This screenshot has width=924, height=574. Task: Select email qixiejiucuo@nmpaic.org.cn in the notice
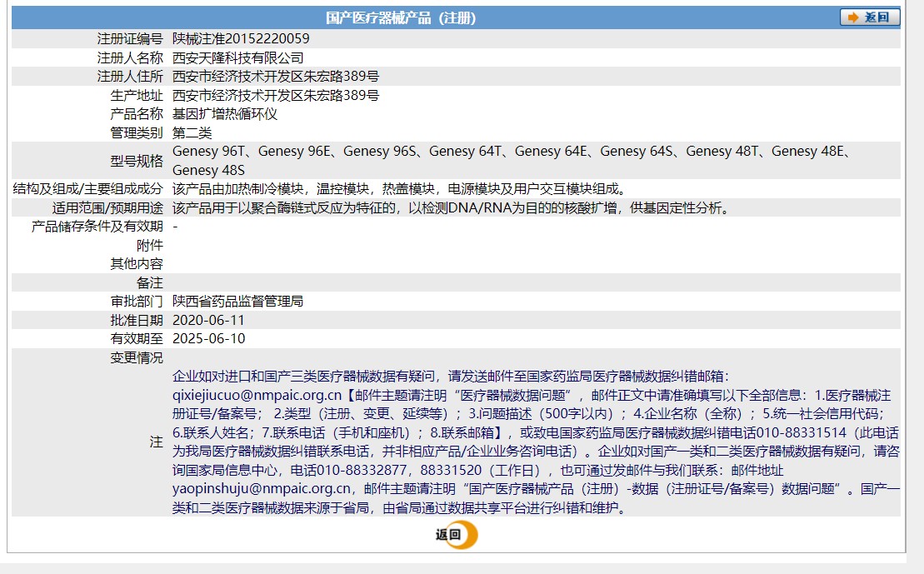[257, 396]
